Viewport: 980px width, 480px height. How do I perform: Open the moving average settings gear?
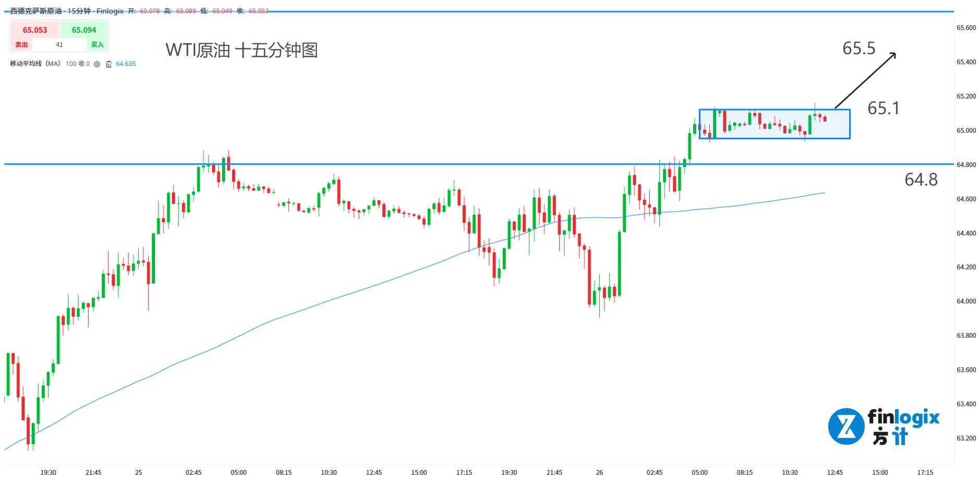(97, 64)
